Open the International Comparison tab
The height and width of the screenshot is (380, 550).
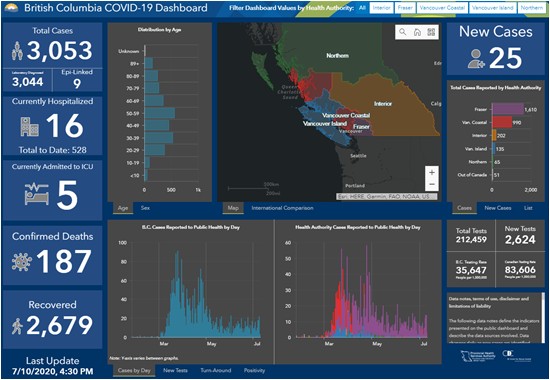click(282, 208)
